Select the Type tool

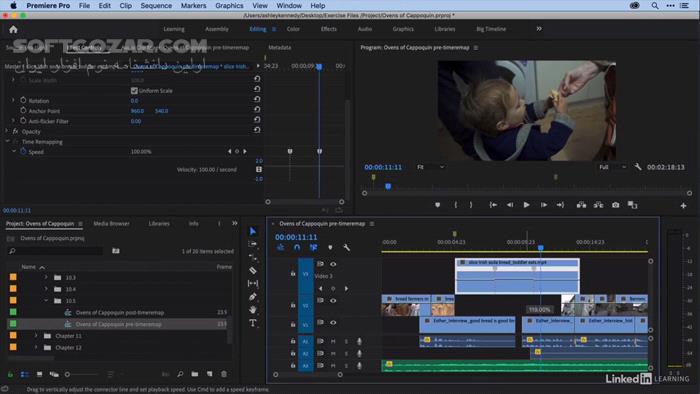point(253,323)
